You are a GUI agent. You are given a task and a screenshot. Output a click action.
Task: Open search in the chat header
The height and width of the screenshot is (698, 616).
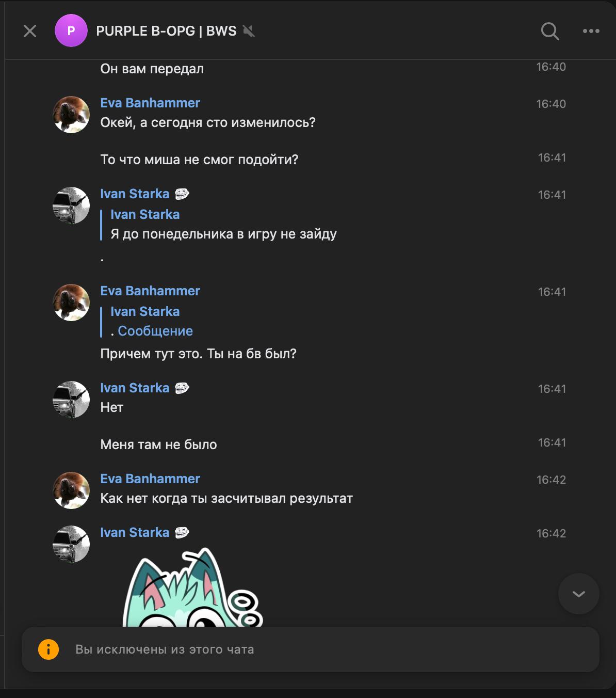coord(549,31)
